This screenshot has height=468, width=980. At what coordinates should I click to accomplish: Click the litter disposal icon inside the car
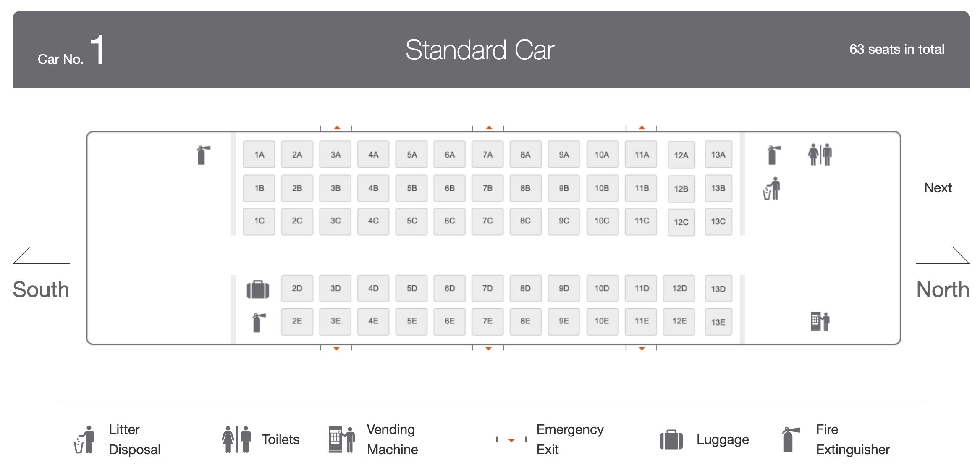tap(772, 189)
